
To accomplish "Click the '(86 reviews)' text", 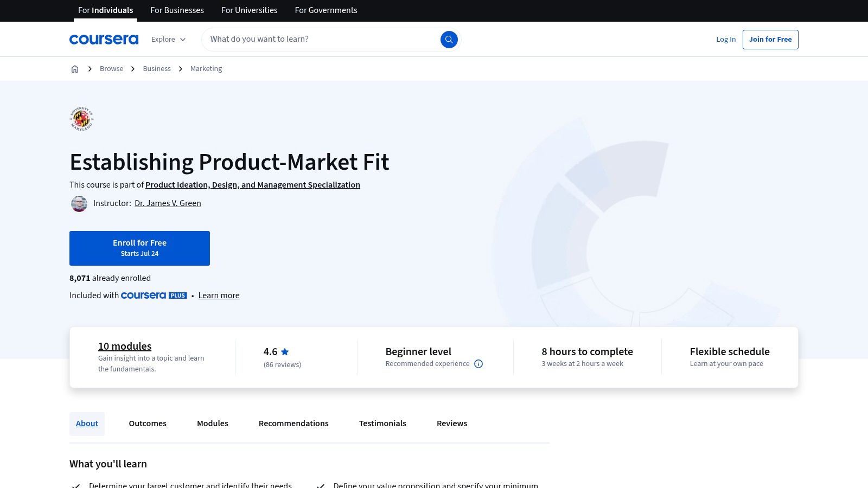I will [x=282, y=365].
